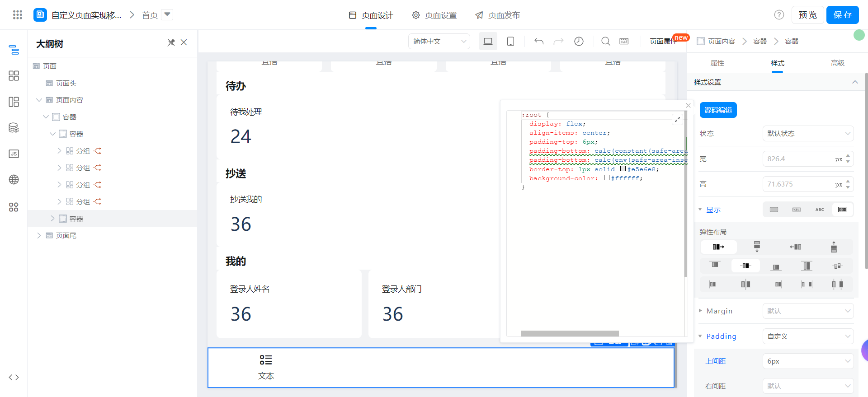Screen dimensions: 868x397
Task: Open the canvas search icon
Action: point(606,41)
